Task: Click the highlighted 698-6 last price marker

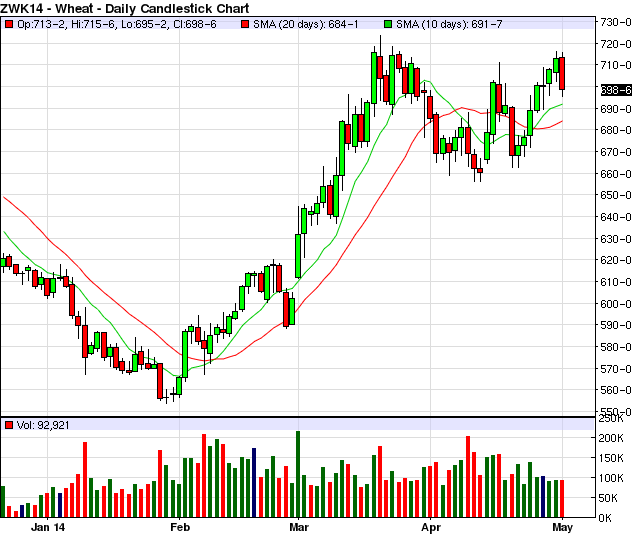Action: click(x=616, y=90)
